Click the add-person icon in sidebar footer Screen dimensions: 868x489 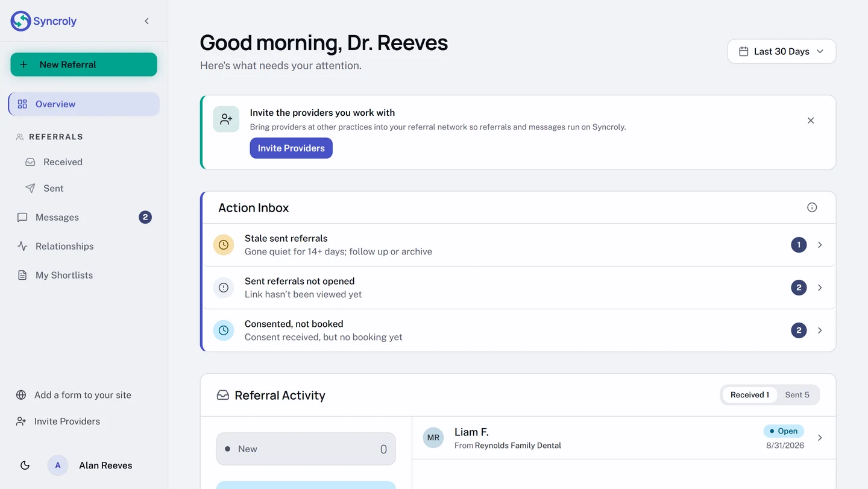tap(21, 421)
